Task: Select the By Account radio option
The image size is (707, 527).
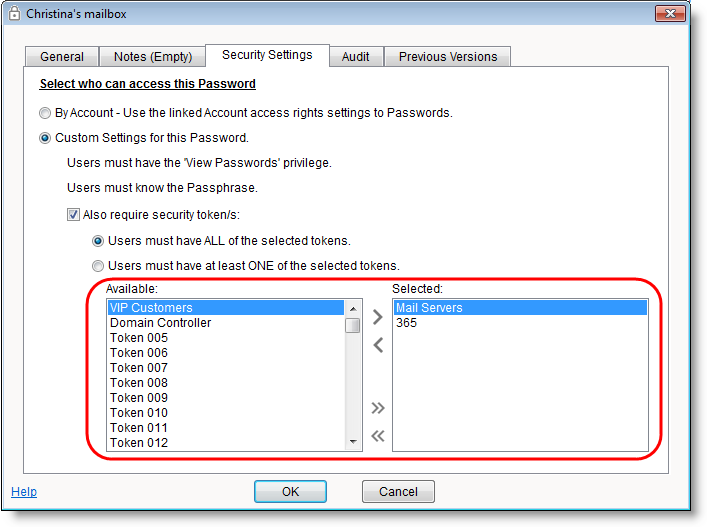Action: [44, 113]
